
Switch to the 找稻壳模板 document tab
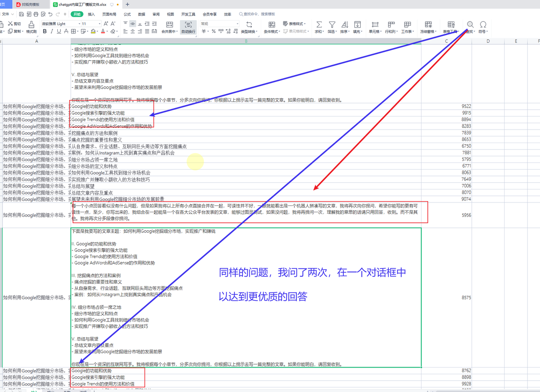coord(32,4)
